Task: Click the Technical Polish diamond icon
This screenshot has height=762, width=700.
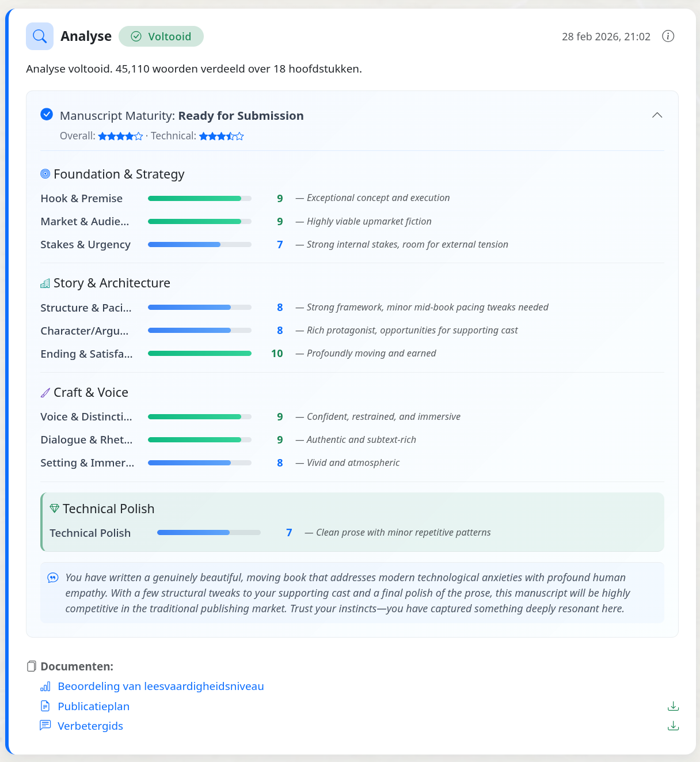Action: click(x=55, y=509)
